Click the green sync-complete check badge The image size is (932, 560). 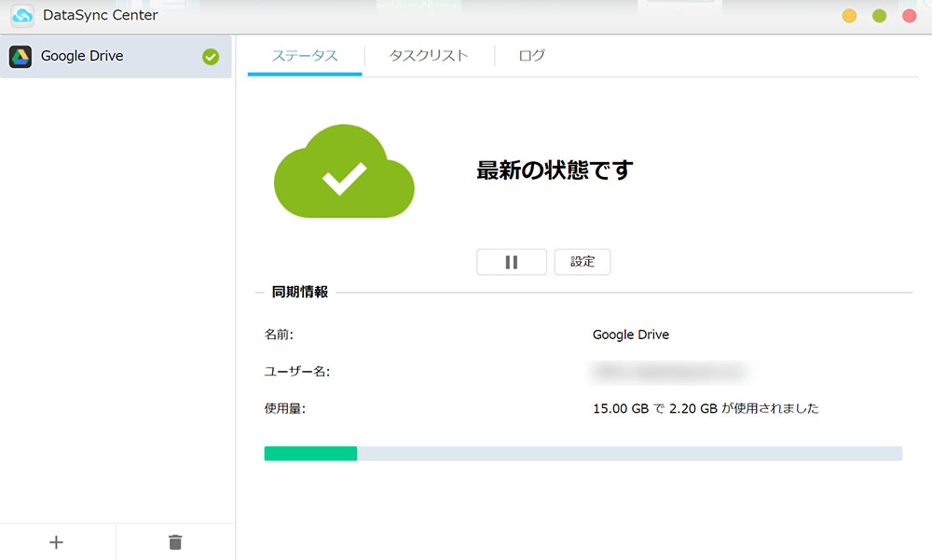pos(211,57)
